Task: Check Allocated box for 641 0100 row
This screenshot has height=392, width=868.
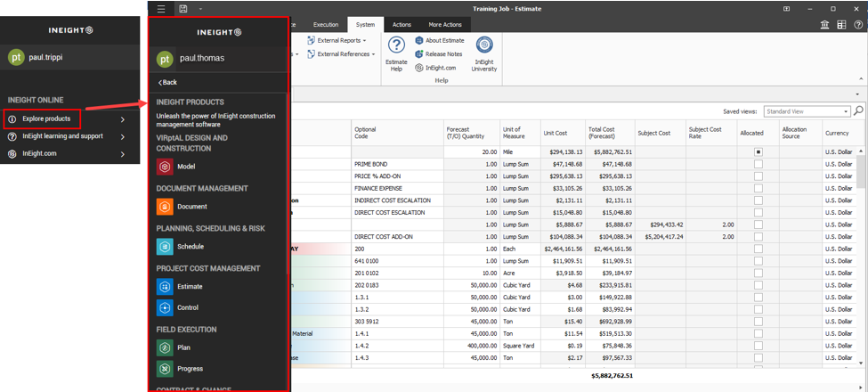Action: point(758,261)
